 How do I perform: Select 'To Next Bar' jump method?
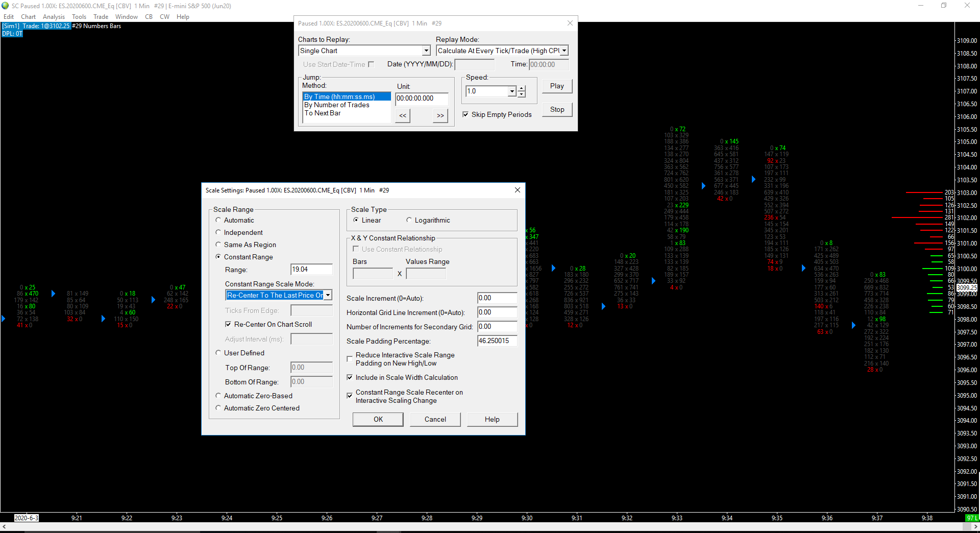[347, 113]
